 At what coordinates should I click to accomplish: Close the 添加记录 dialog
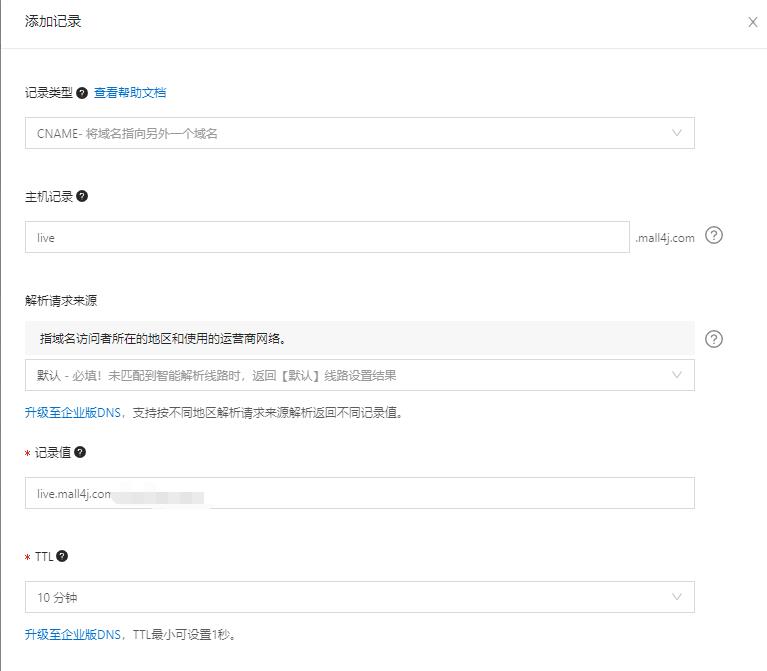[753, 22]
